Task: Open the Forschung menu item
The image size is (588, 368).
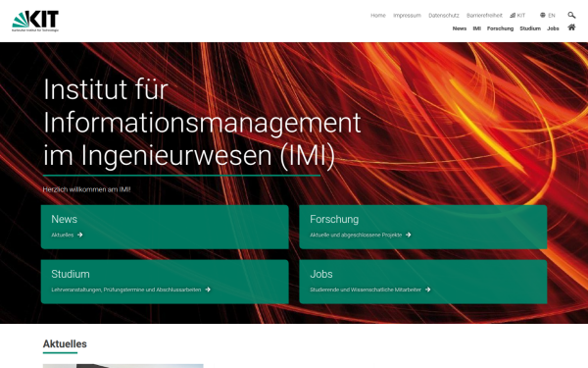Action: point(500,28)
